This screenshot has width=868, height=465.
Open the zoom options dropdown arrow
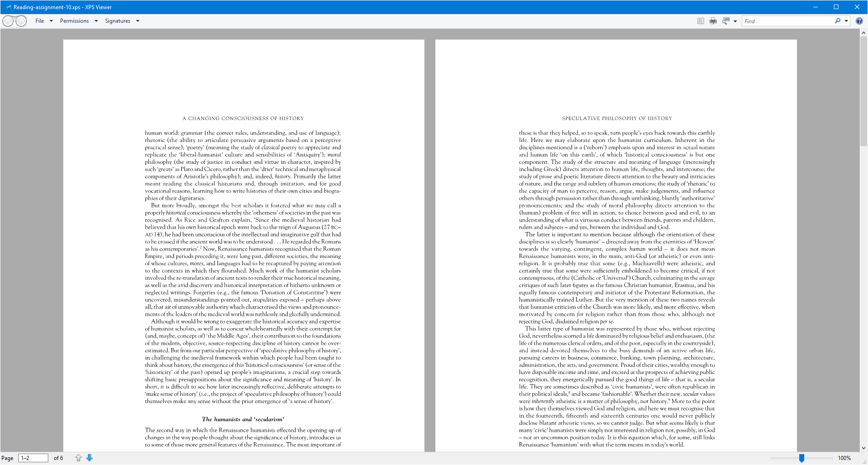point(735,21)
